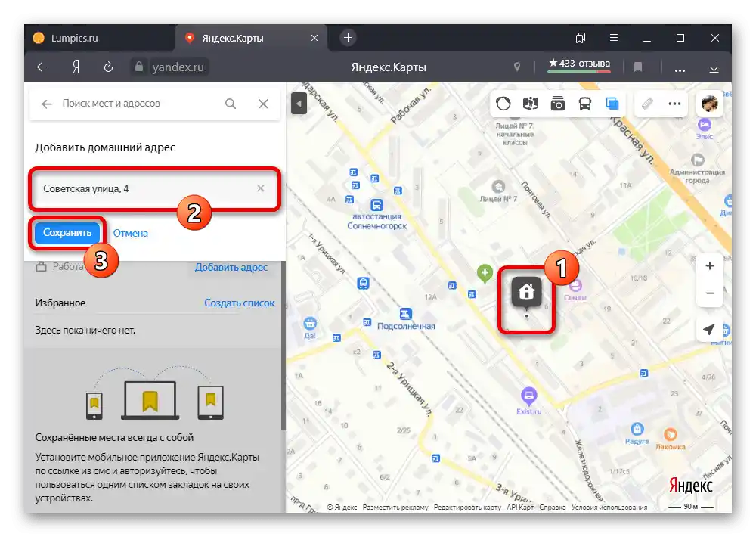Open the Редактировать карту link
The height and width of the screenshot is (537, 756).
465,508
